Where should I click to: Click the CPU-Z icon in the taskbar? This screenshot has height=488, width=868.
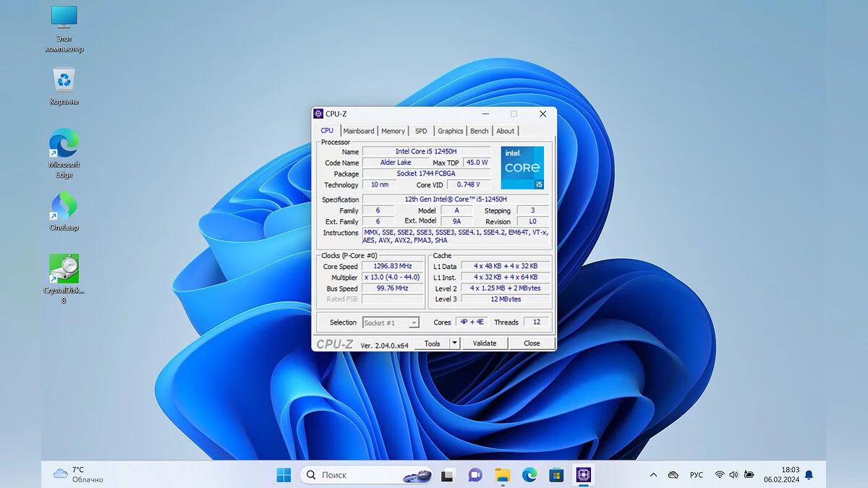click(x=583, y=475)
